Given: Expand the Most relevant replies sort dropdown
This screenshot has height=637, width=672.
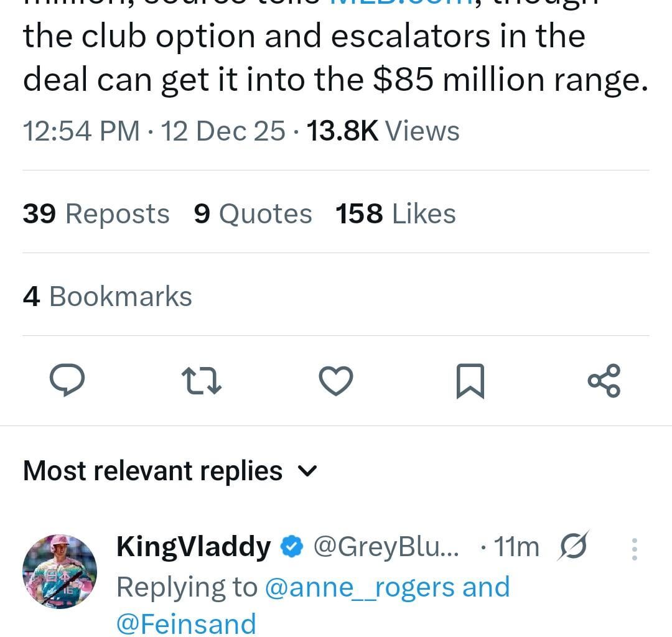Looking at the screenshot, I should click(307, 472).
